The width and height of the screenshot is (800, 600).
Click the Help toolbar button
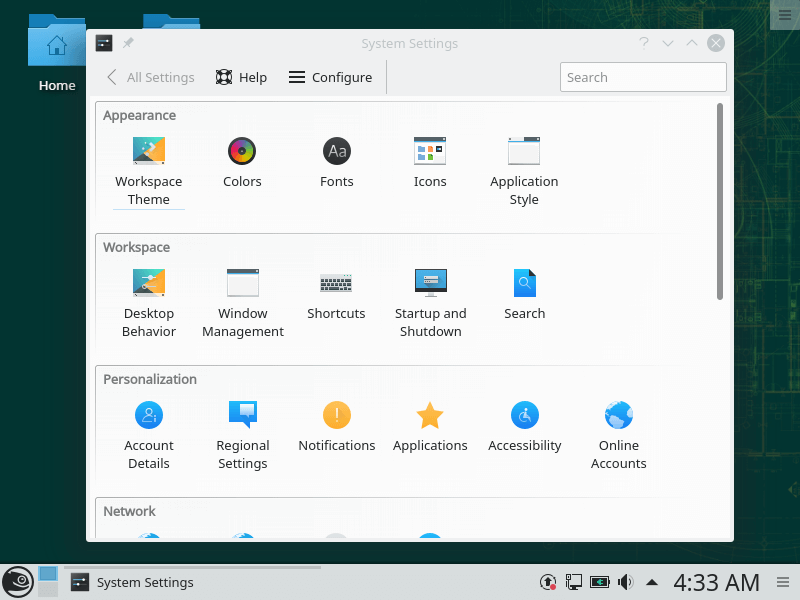pos(241,77)
